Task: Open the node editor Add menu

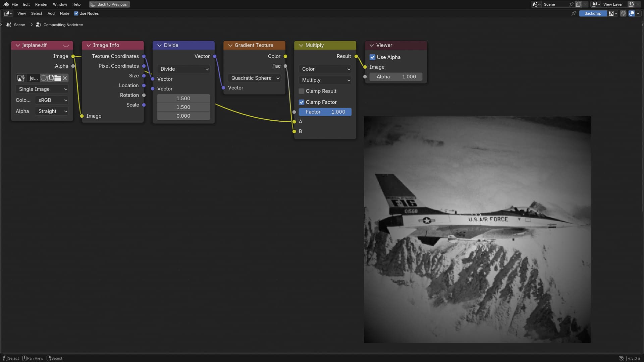Action: pyautogui.click(x=51, y=13)
